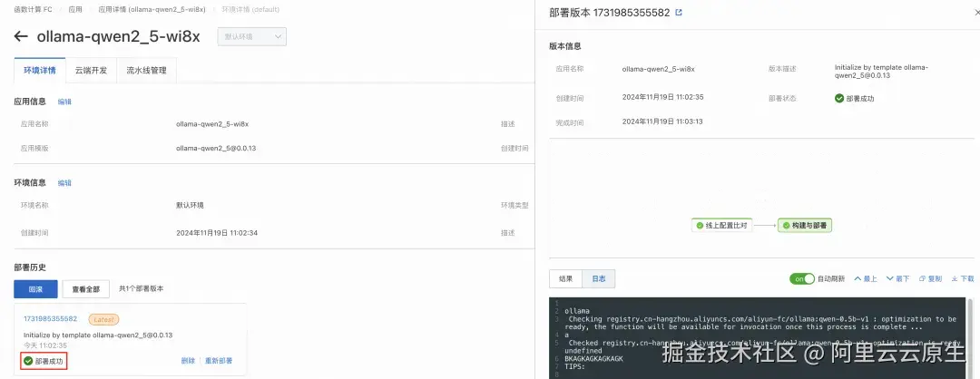
Task: Click log line 'BKAGKAGKAGKAGK'
Action: [593, 359]
